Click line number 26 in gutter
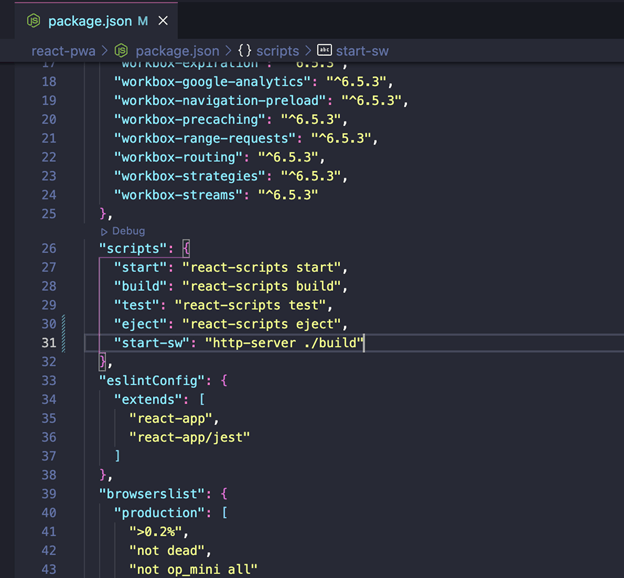The height and width of the screenshot is (578, 624). tap(49, 248)
